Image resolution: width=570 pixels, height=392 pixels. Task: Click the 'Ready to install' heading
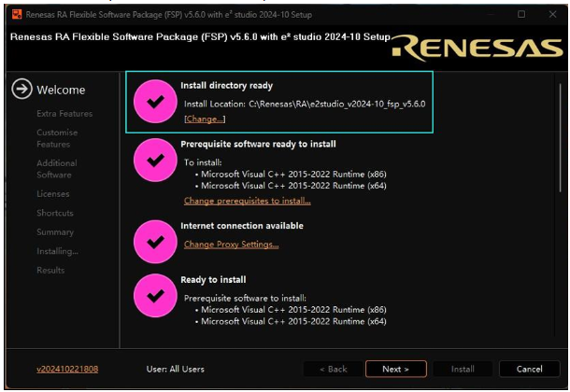(x=213, y=280)
